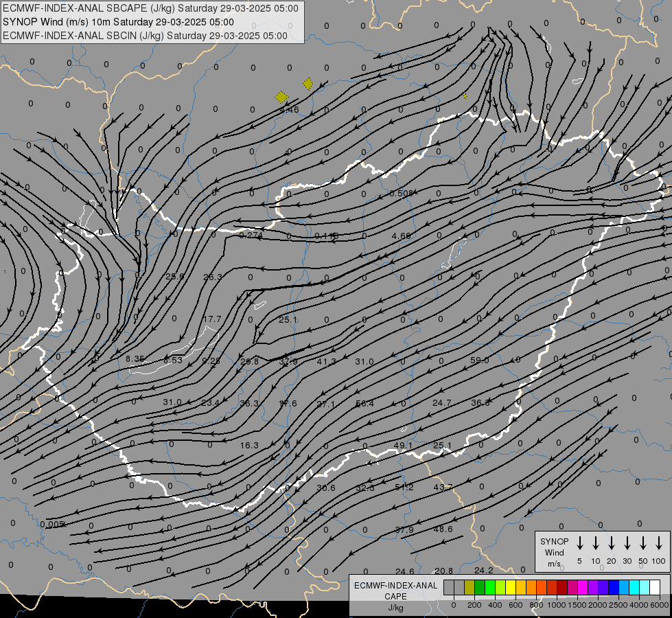Click the 59.0 CAPE value
Viewport: 672px width, 618px height.
(480, 360)
